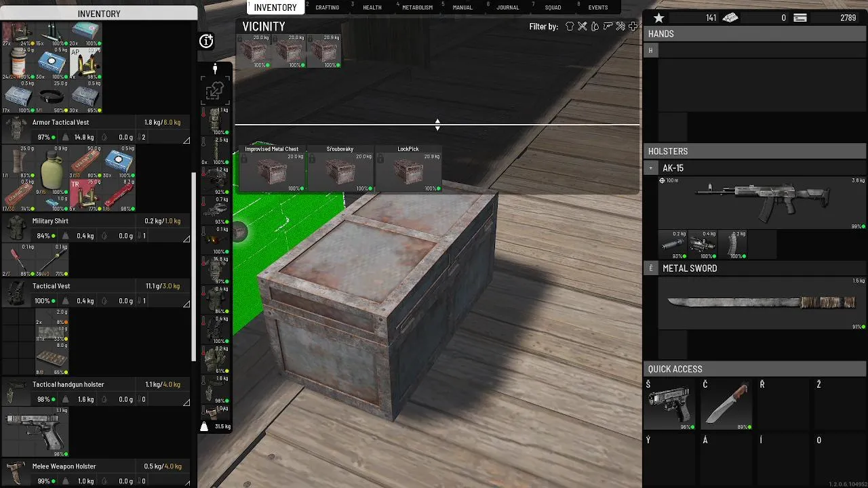The width and height of the screenshot is (868, 488).
Task: Select the Šroubováky chest
Action: [340, 169]
